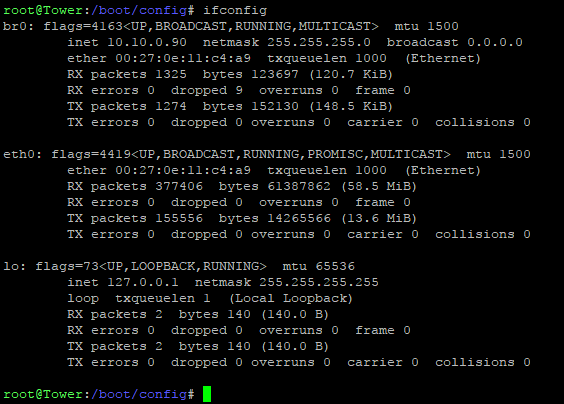Click eth0 TX bytes value 14265566
Image resolution: width=564 pixels, height=404 pixels.
[x=299, y=218]
